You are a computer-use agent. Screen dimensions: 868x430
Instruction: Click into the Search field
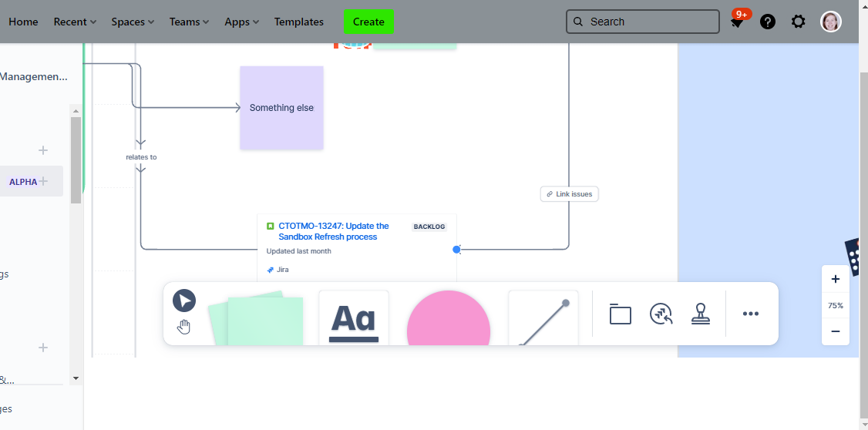[x=643, y=22]
